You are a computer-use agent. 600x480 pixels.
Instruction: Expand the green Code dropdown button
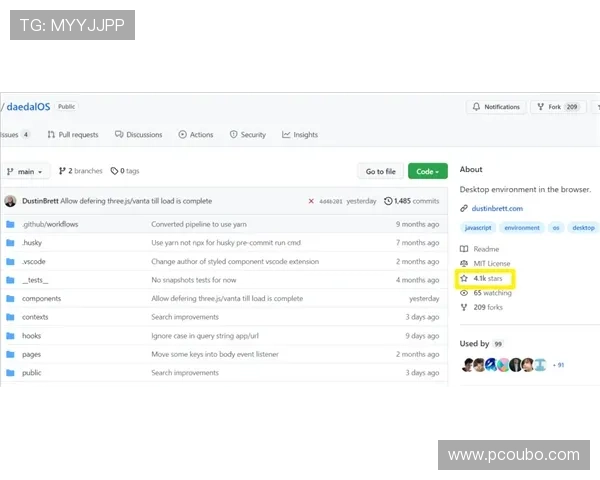click(427, 171)
